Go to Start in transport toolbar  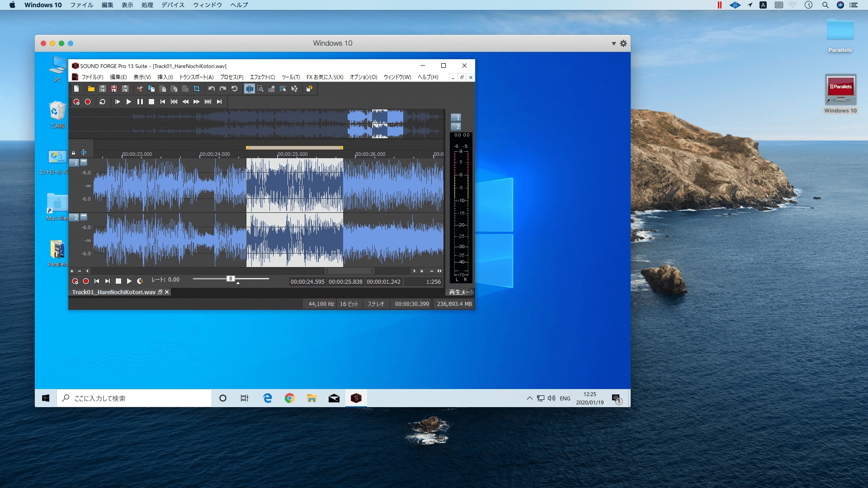tap(163, 102)
